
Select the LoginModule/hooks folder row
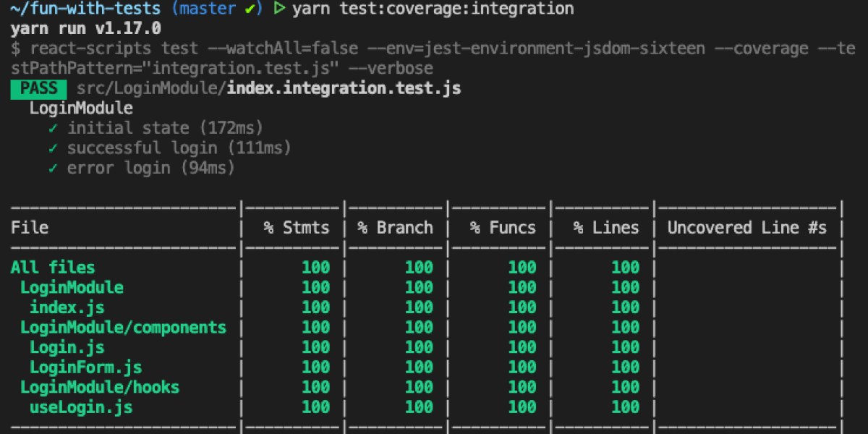point(100,388)
